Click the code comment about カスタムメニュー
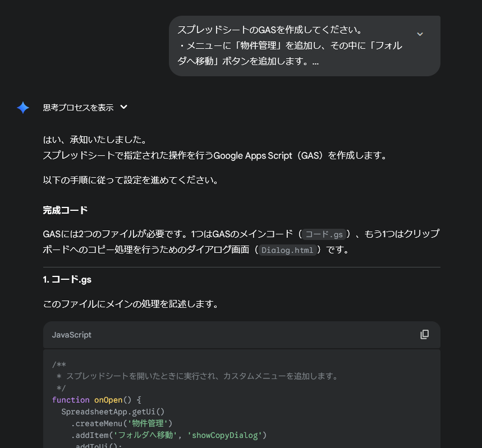 point(198,376)
